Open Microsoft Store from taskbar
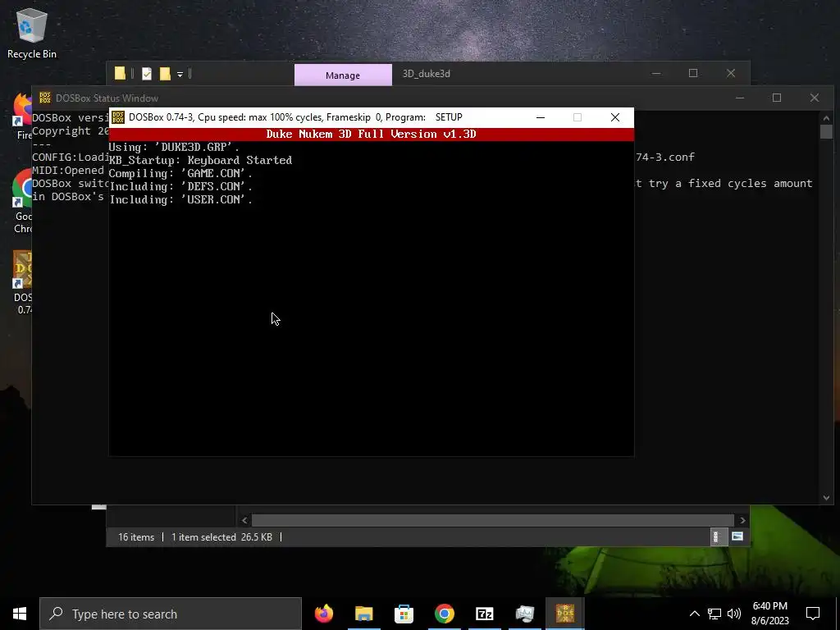 404,614
